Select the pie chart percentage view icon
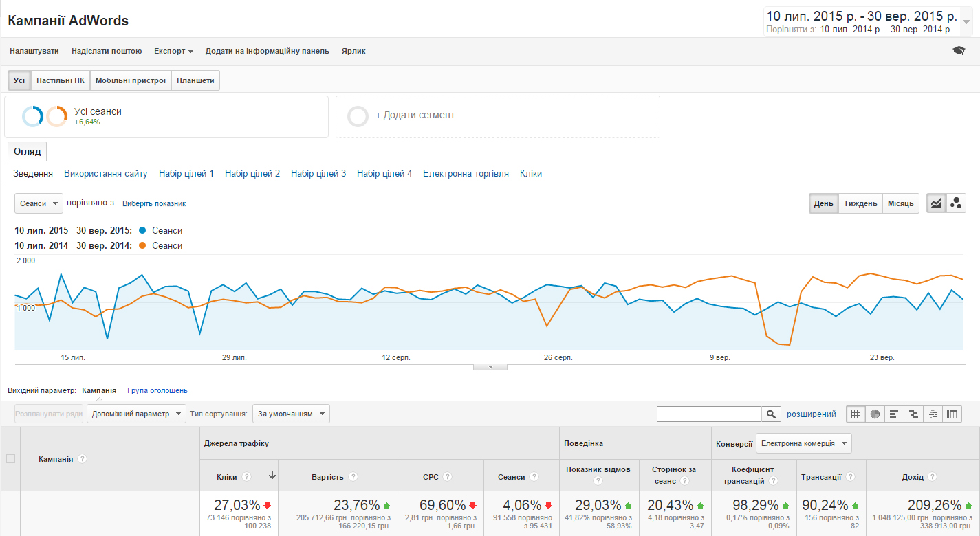 coord(875,414)
